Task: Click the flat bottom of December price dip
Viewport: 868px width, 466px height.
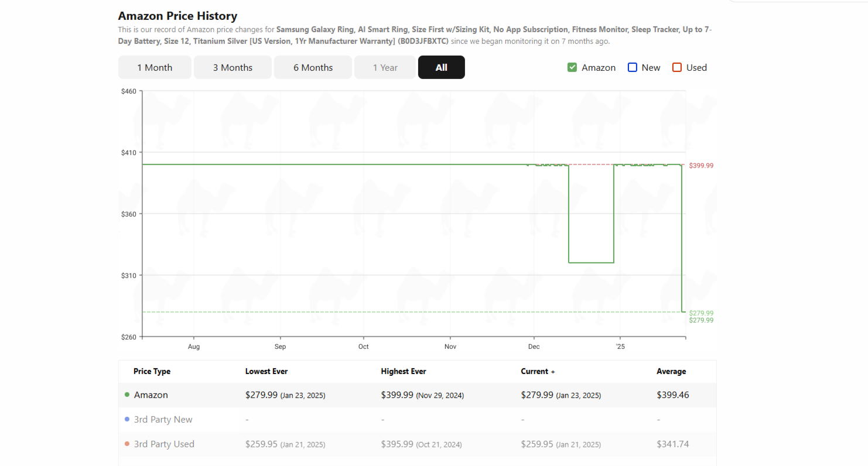Action: point(591,262)
